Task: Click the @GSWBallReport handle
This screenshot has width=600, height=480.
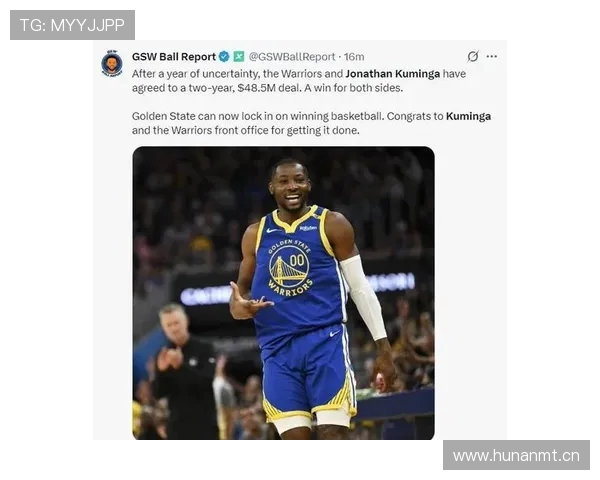Action: (x=292, y=57)
